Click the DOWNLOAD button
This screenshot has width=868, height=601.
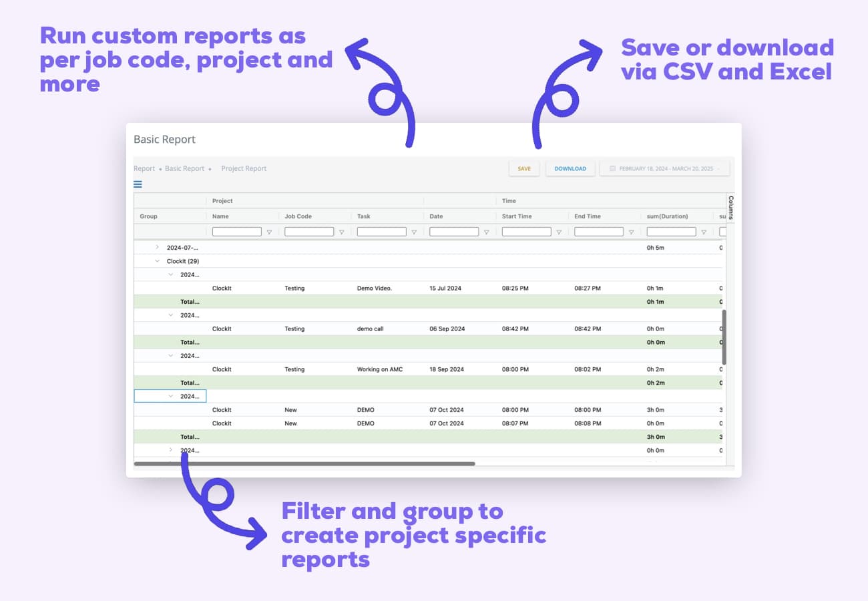(x=570, y=169)
